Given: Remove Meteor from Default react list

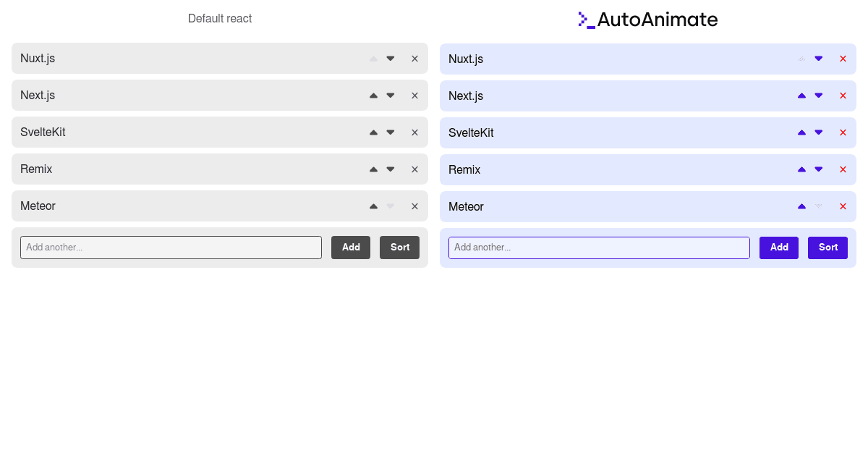Looking at the screenshot, I should (414, 206).
